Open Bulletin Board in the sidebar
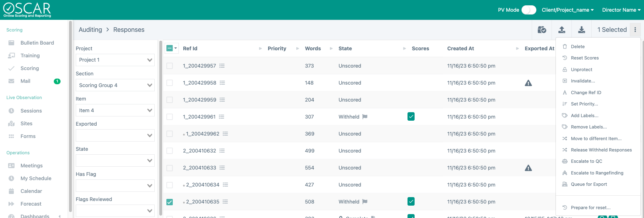This screenshot has height=218, width=644. pyautogui.click(x=37, y=43)
